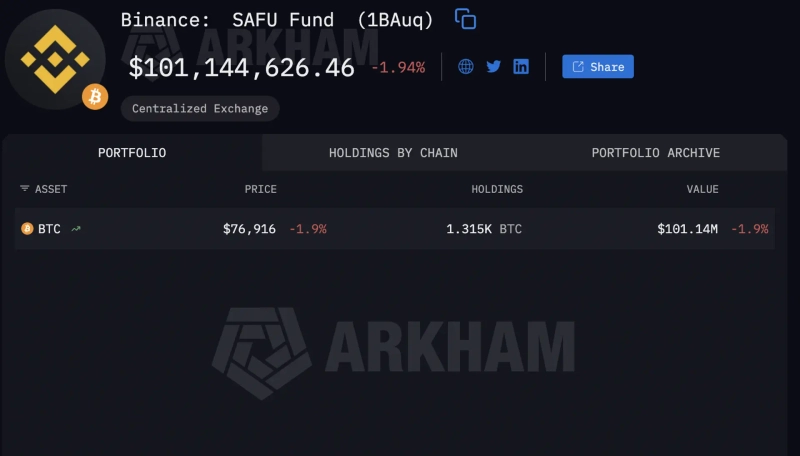Click the Centralized Exchange tag
This screenshot has width=800, height=456.
point(200,109)
